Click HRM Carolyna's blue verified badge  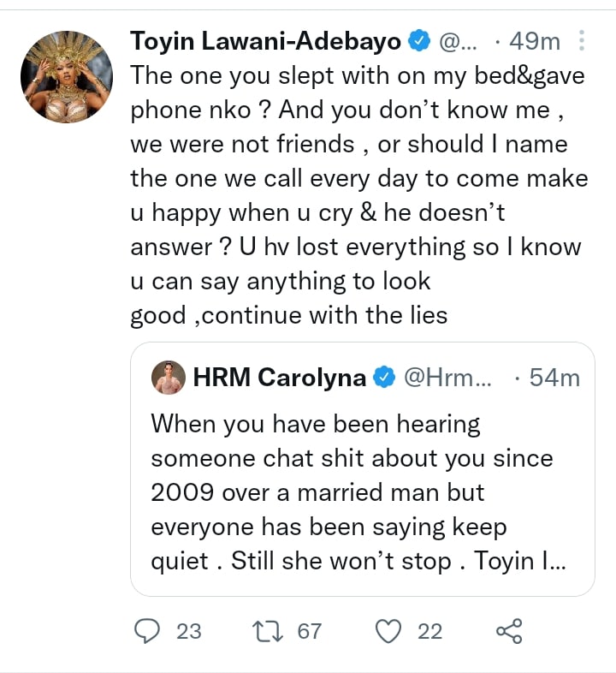(384, 378)
